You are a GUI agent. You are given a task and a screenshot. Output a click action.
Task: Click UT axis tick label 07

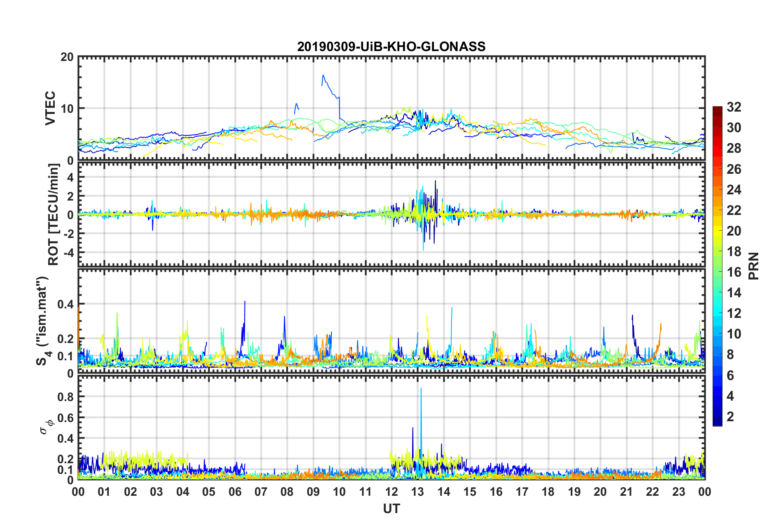click(261, 492)
